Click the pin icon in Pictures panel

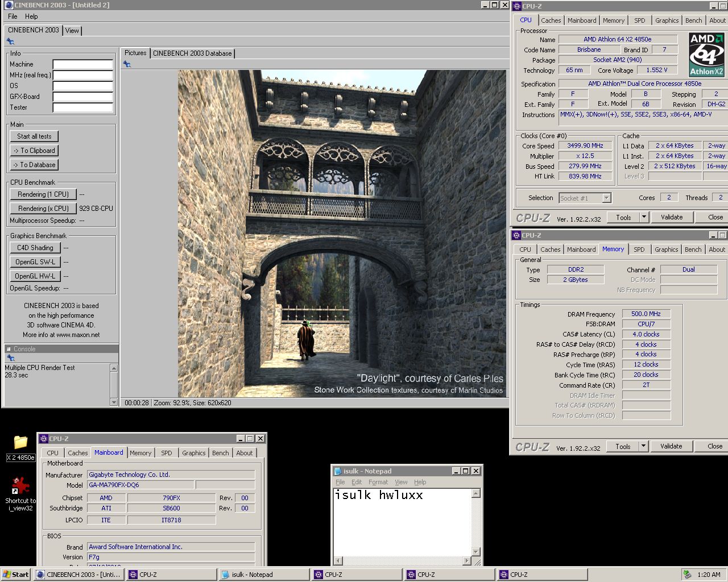point(127,64)
